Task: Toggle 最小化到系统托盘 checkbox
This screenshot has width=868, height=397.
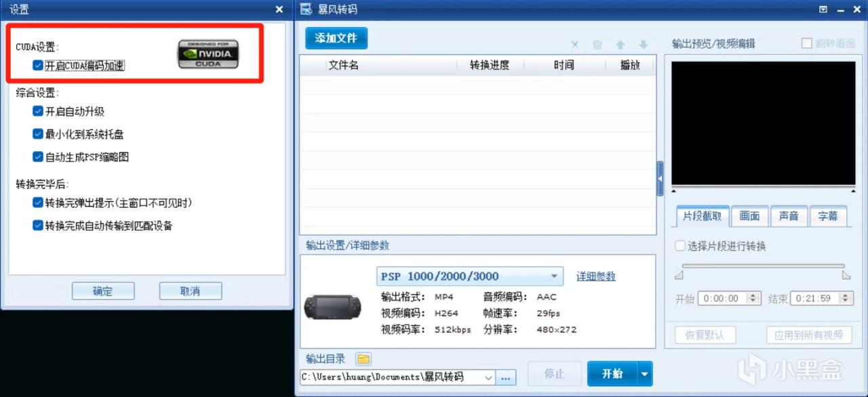Action: pos(38,134)
